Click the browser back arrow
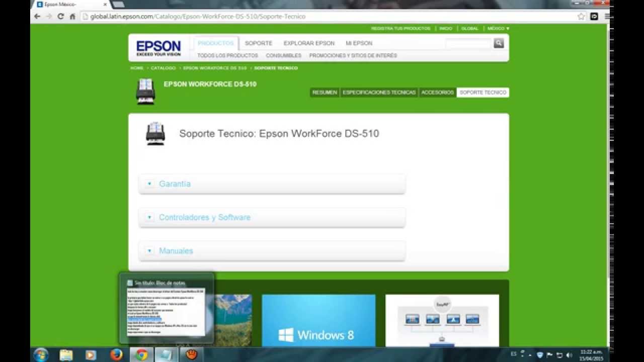This screenshot has width=644, height=362. (37, 16)
